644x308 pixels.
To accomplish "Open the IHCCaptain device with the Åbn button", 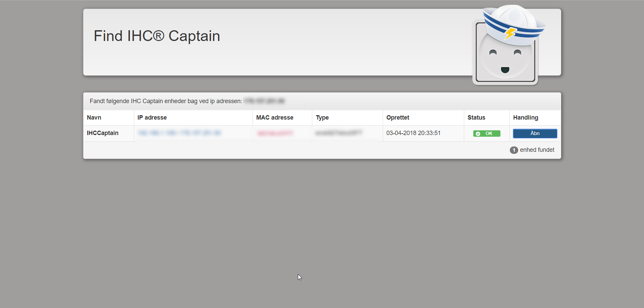I will (535, 133).
